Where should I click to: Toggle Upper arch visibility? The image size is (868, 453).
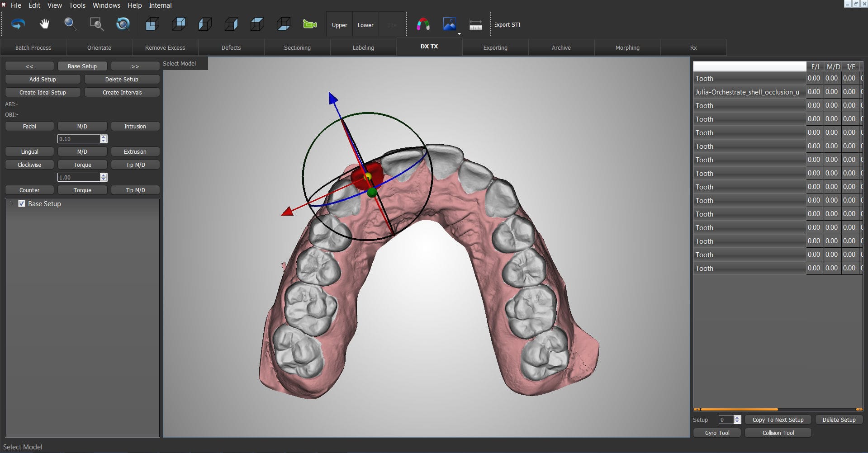339,24
